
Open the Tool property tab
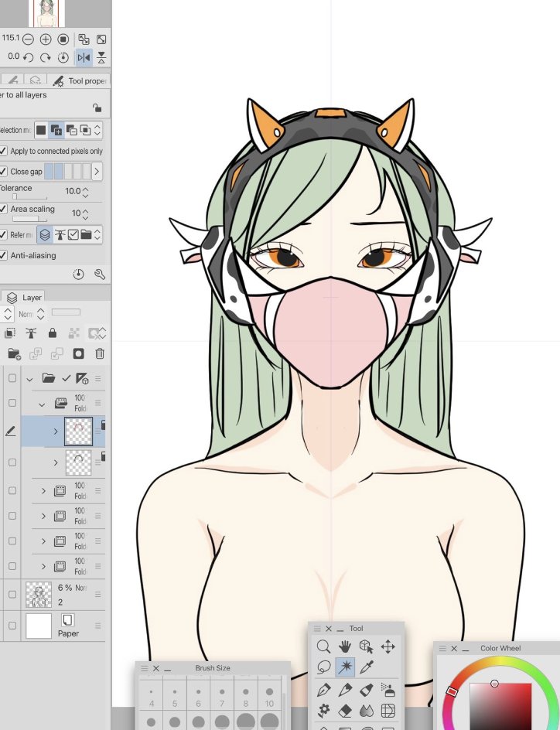tap(81, 80)
